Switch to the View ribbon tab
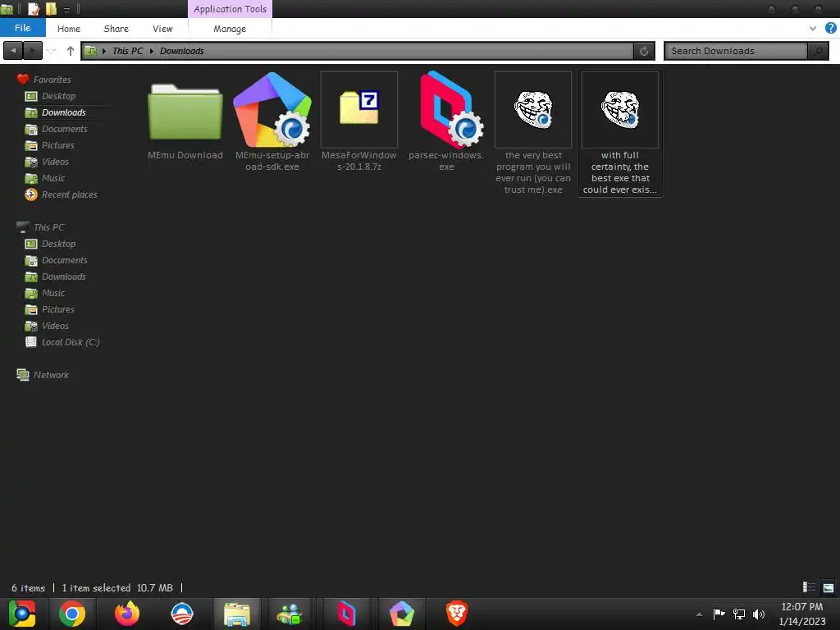The height and width of the screenshot is (630, 840). [162, 29]
